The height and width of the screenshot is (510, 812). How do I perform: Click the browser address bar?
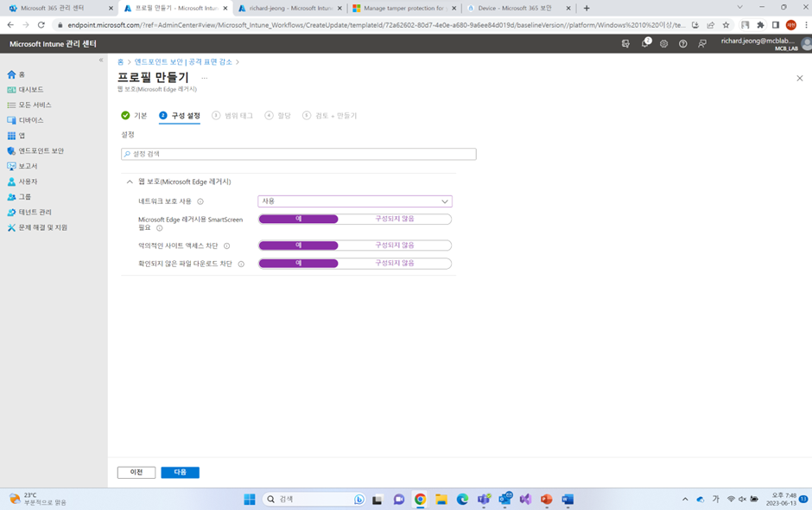(376, 25)
